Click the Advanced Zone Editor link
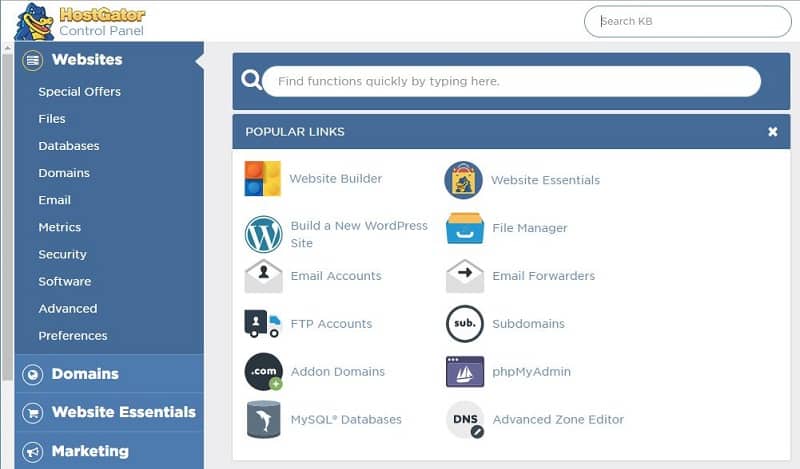The height and width of the screenshot is (469, 800). click(x=558, y=419)
